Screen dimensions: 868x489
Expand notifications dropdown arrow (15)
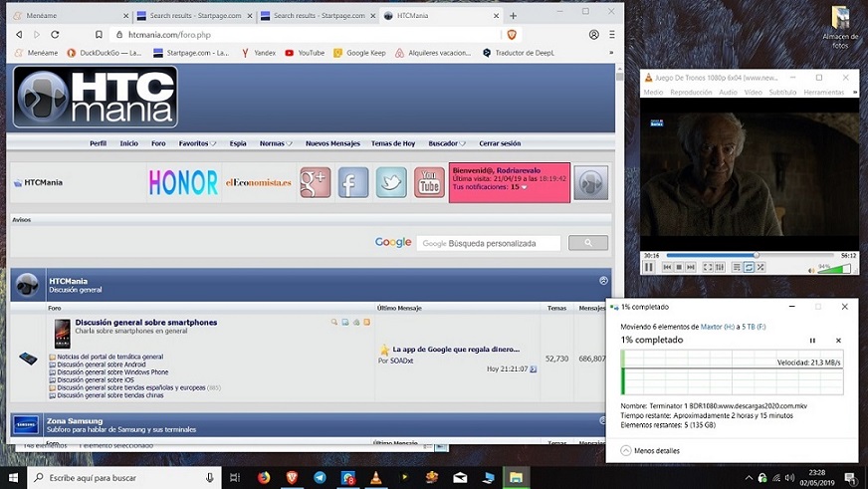point(525,187)
